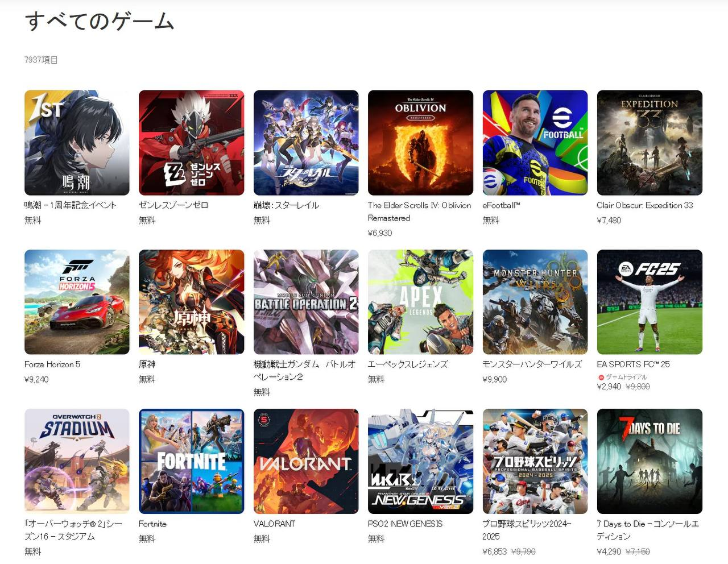This screenshot has height=564, width=728.
Task: Select the Forza Horizon 5 cover
Action: click(77, 302)
